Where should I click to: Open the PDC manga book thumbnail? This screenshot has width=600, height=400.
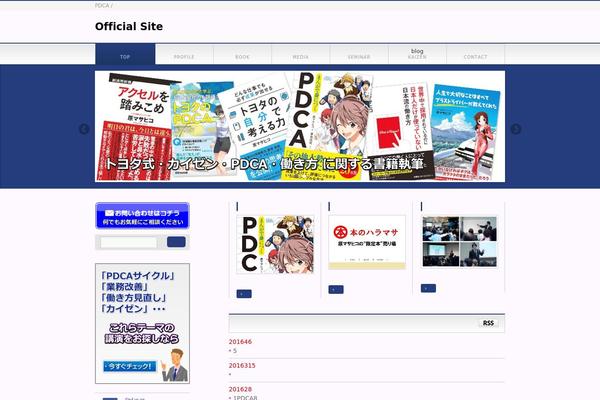(x=275, y=244)
